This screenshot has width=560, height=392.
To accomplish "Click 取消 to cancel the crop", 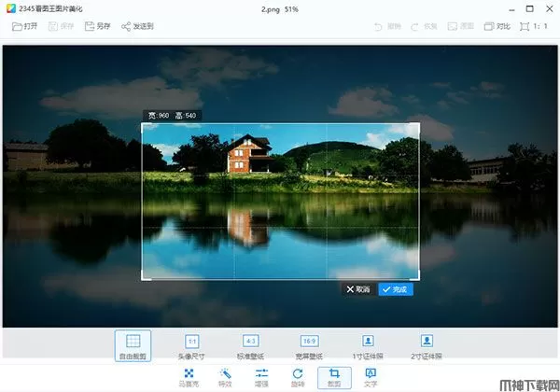I will point(358,289).
